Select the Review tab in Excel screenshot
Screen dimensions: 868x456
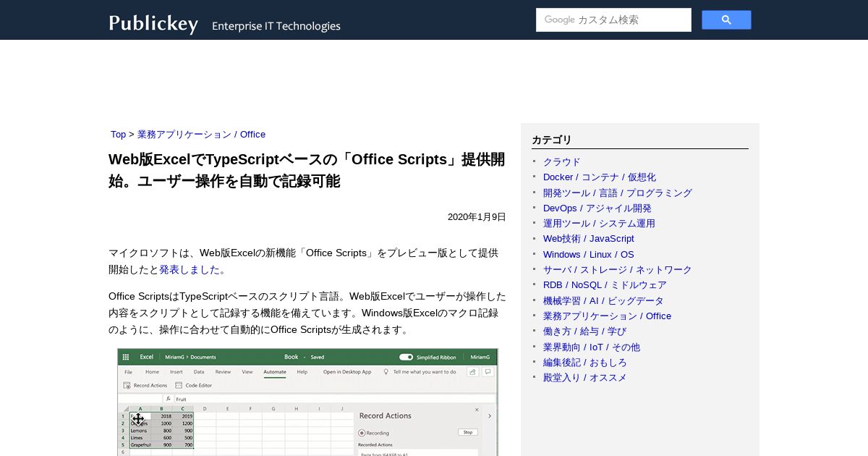(x=223, y=372)
